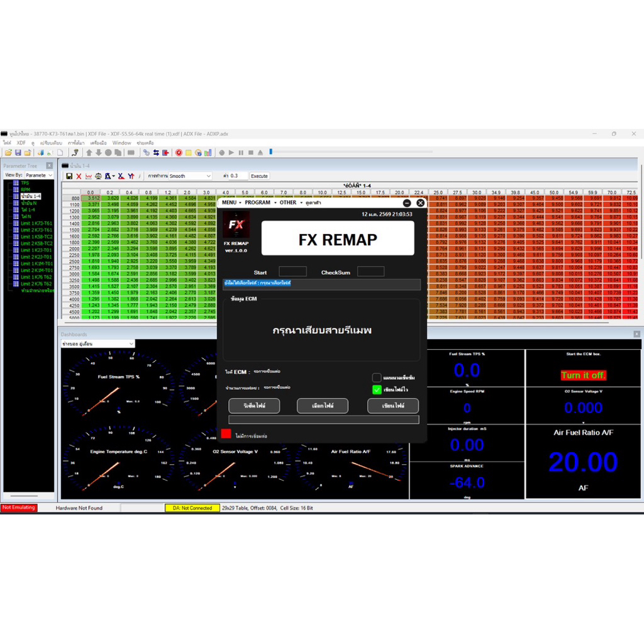The height and width of the screenshot is (644, 644).
Task: Select Limit 1 K73-T61 in Parameter Tree
Action: click(x=36, y=223)
